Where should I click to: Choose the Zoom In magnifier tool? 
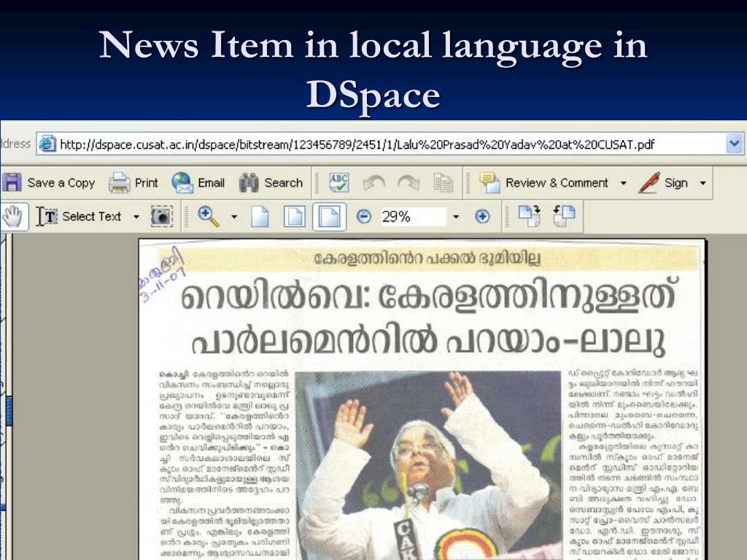pos(209,217)
